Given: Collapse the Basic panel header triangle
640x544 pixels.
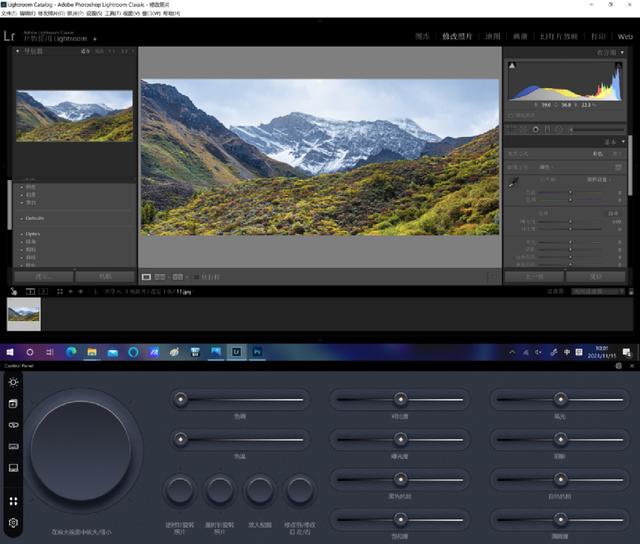Looking at the screenshot, I should (625, 141).
